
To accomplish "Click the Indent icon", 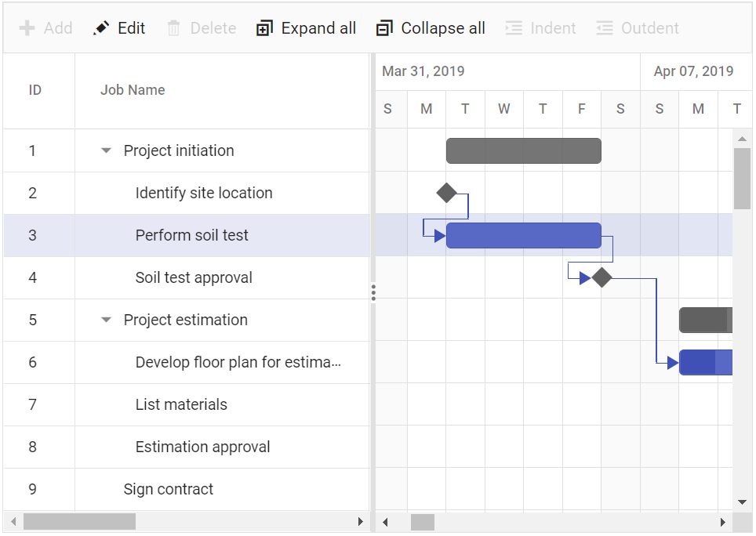I will (x=514, y=28).
